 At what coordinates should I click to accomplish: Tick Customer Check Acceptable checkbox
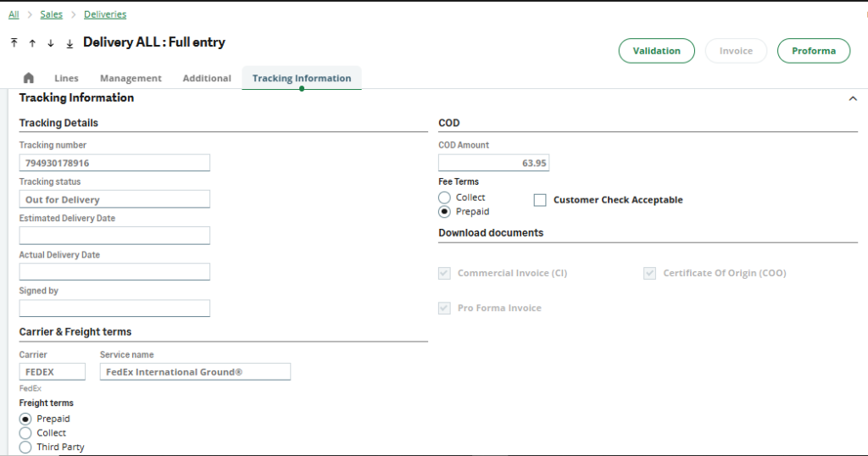[x=540, y=200]
